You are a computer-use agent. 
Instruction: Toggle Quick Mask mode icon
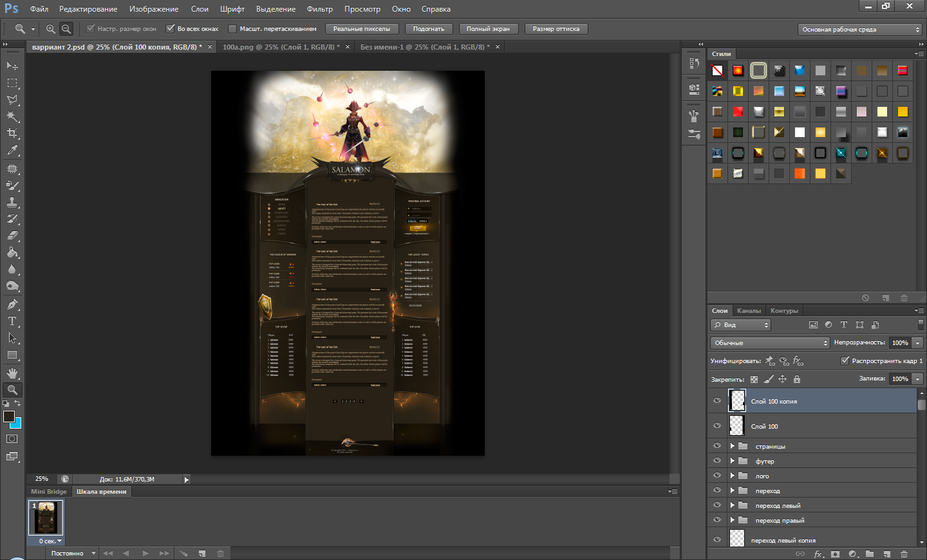12,438
